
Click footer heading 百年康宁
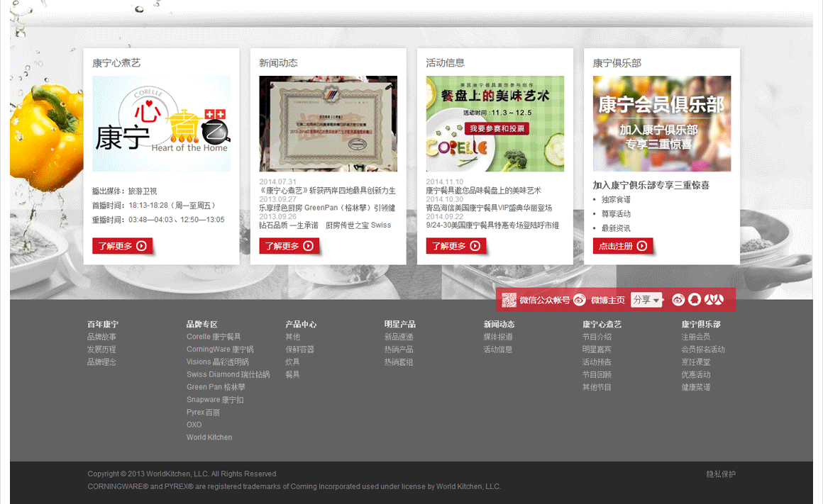click(x=103, y=324)
